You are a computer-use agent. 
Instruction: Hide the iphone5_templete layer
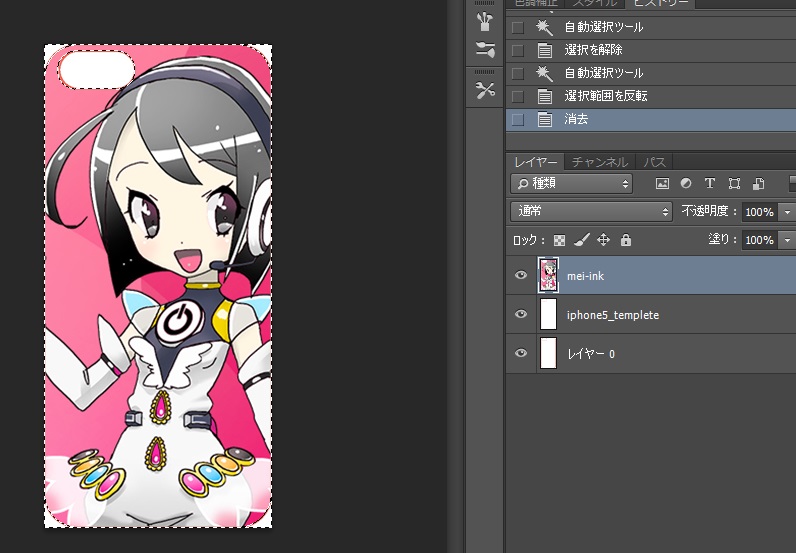pos(521,314)
